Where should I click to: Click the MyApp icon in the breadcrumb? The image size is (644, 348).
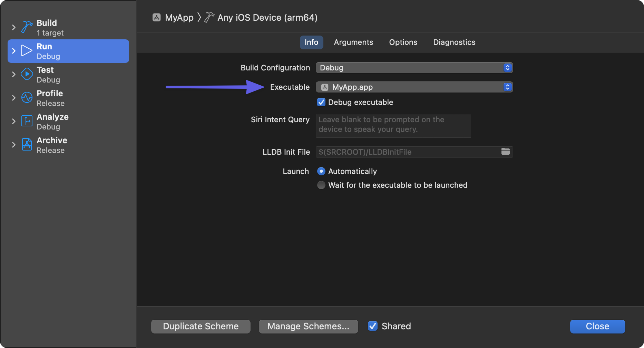157,17
